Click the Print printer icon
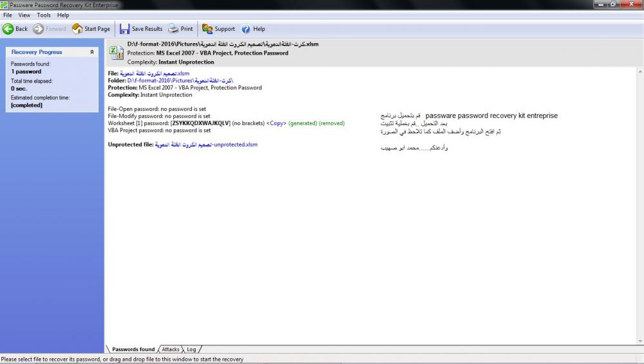This screenshot has height=364, width=644. pyautogui.click(x=174, y=29)
